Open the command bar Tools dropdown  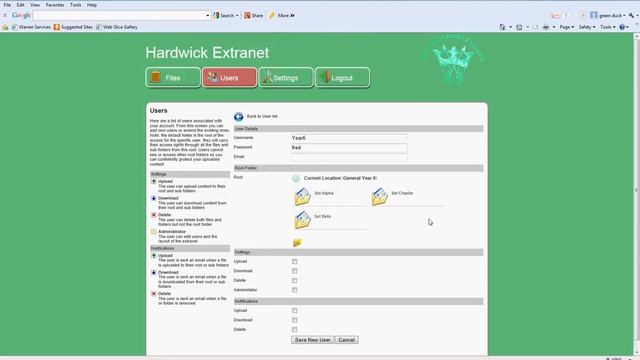pos(607,27)
